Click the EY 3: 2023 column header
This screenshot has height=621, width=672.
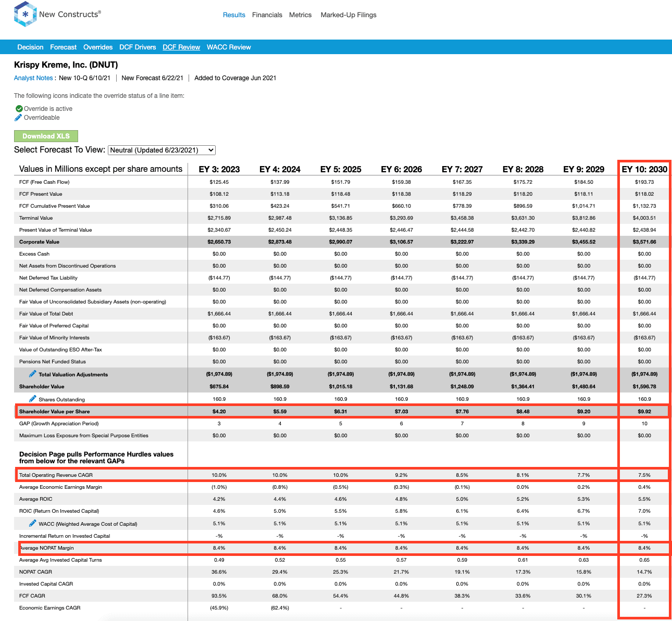[x=219, y=169]
